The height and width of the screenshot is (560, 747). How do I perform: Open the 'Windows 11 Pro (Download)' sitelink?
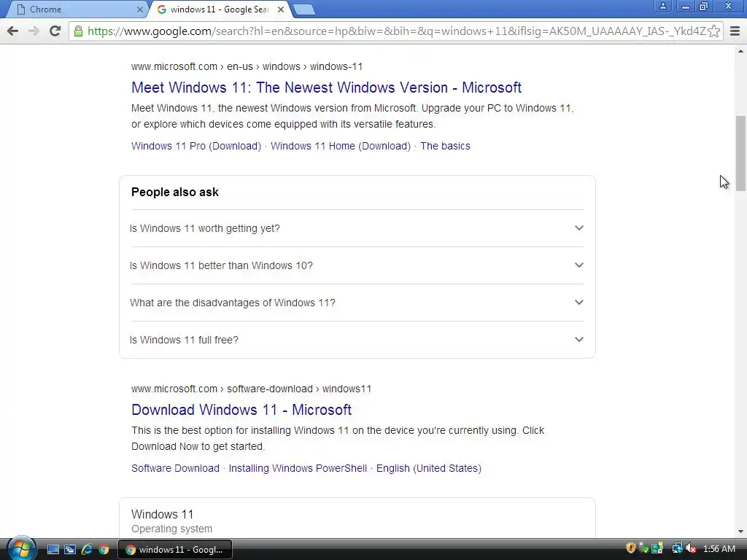coord(196,146)
